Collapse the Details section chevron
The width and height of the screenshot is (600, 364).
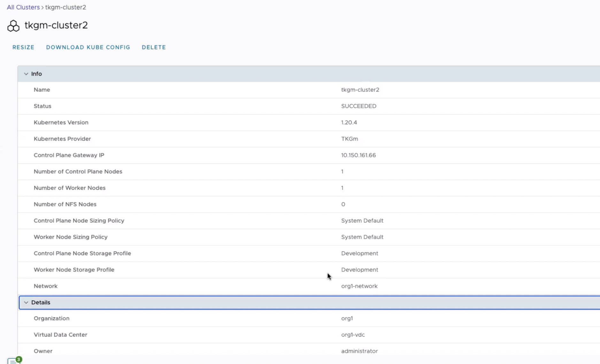coord(26,302)
